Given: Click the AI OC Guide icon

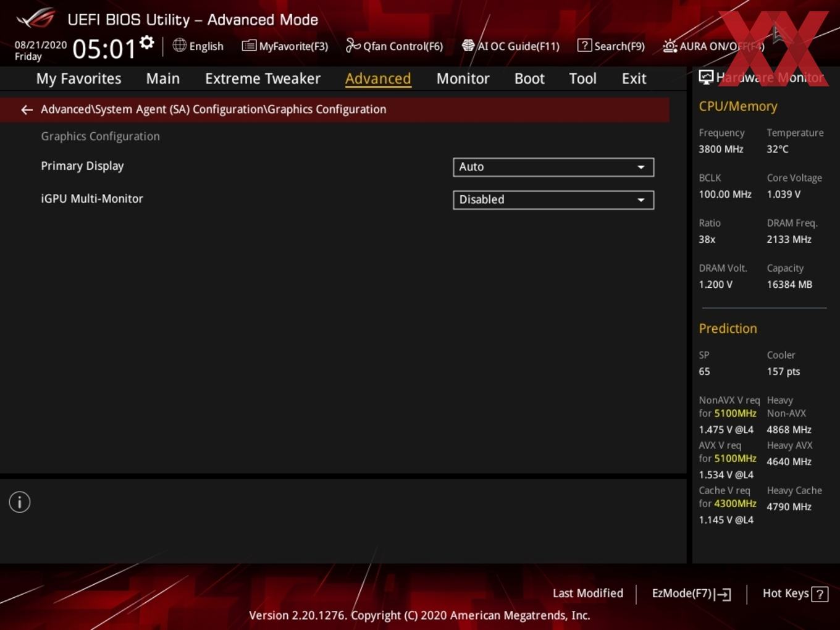Looking at the screenshot, I should click(468, 46).
